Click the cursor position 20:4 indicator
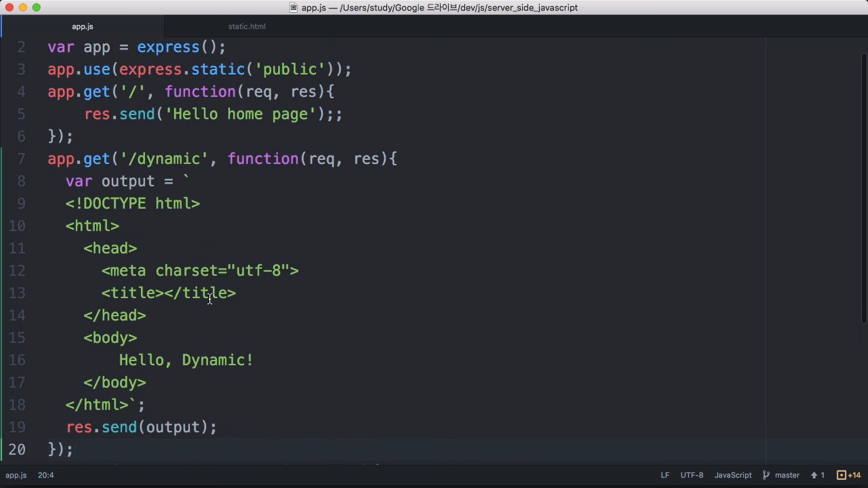 pos(46,475)
